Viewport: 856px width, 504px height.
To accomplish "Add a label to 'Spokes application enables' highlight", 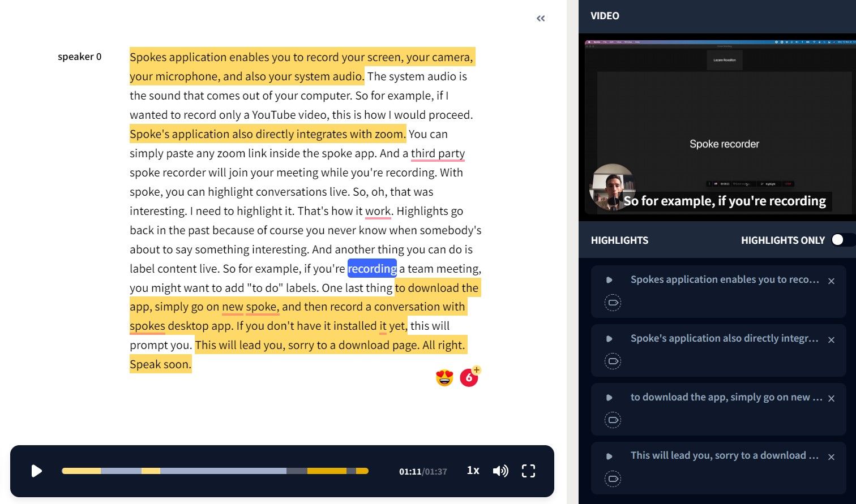I will tap(613, 303).
